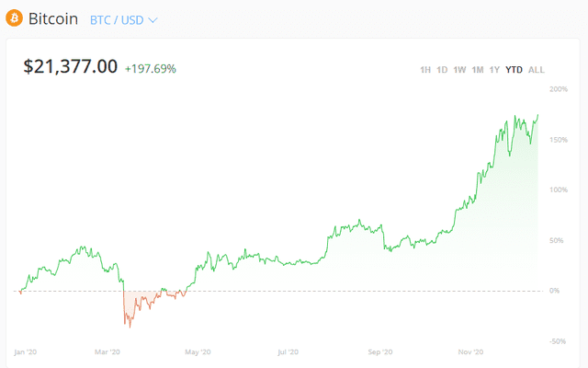Click the $21,377.00 price value
Screen dimensions: 588x368
71,66
